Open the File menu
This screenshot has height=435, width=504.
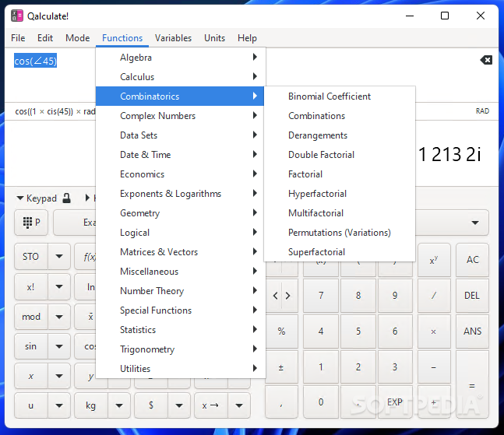coord(18,38)
